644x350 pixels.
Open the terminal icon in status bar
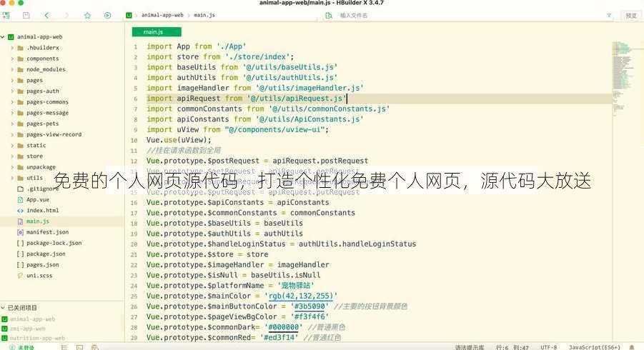(x=79, y=348)
